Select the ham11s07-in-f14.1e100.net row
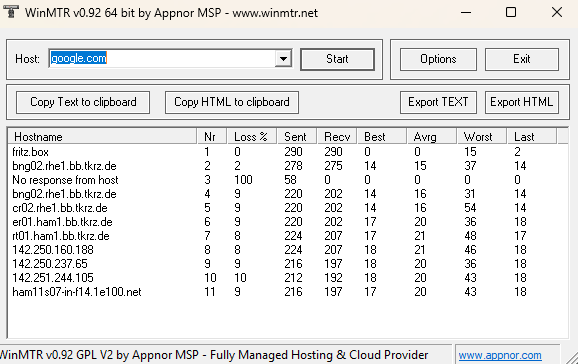The image size is (578, 364). (x=288, y=292)
